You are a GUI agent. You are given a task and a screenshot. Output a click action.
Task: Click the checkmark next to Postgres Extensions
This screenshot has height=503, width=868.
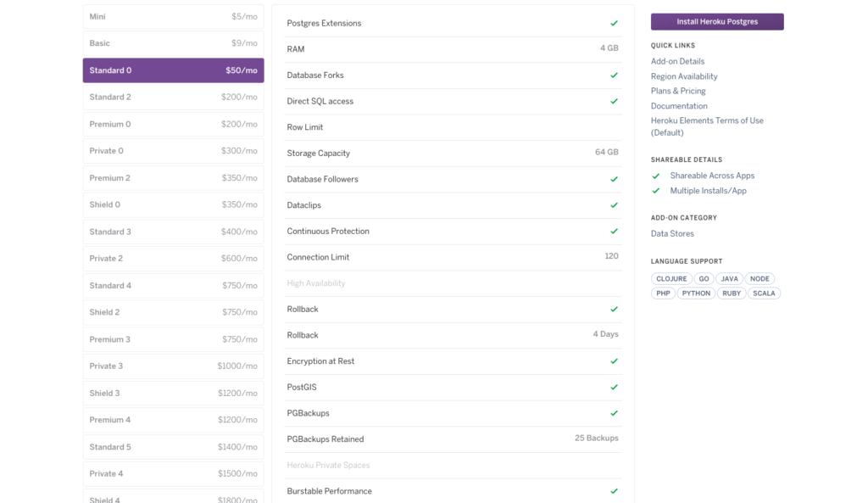614,24
